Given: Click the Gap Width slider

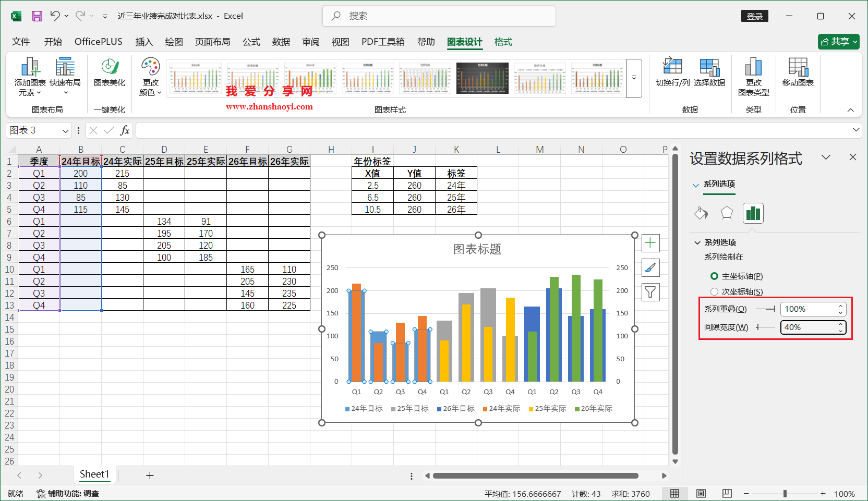Looking at the screenshot, I should click(x=765, y=327).
